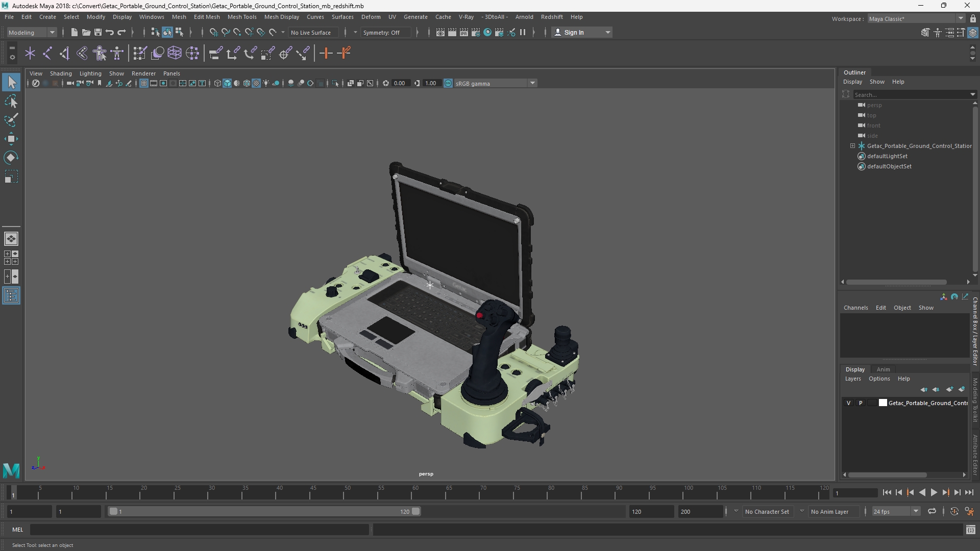
Task: Open the 24 fps frame rate dropdown
Action: click(896, 511)
